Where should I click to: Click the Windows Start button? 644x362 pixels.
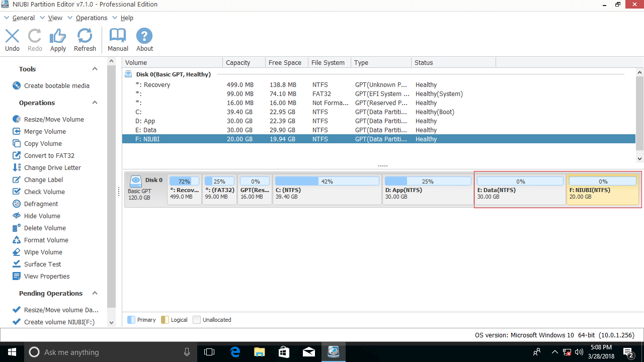pyautogui.click(x=12, y=352)
